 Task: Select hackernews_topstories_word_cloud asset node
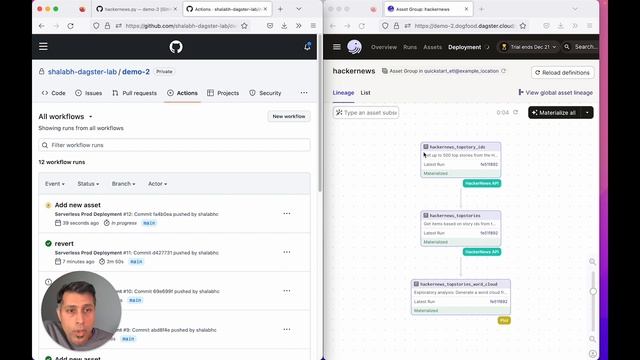tap(461, 297)
